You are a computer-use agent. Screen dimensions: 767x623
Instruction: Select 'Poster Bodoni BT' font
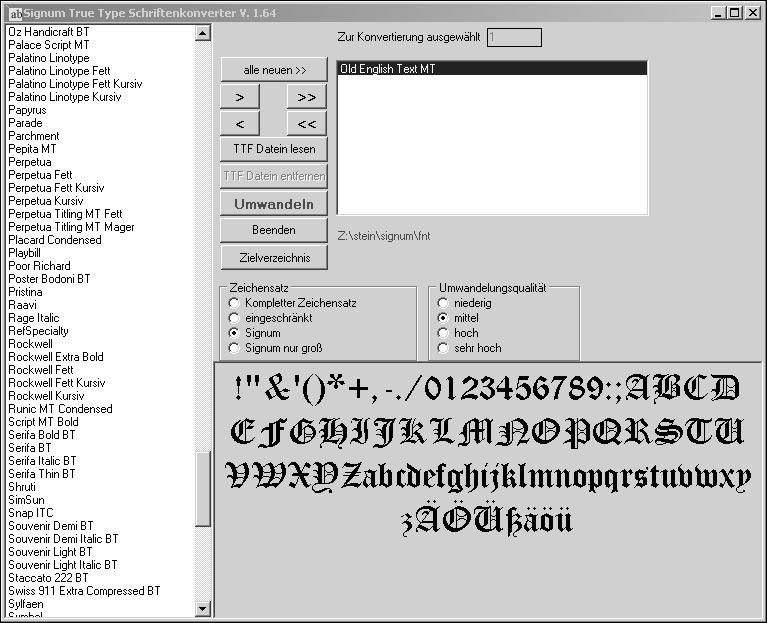pyautogui.click(x=49, y=279)
